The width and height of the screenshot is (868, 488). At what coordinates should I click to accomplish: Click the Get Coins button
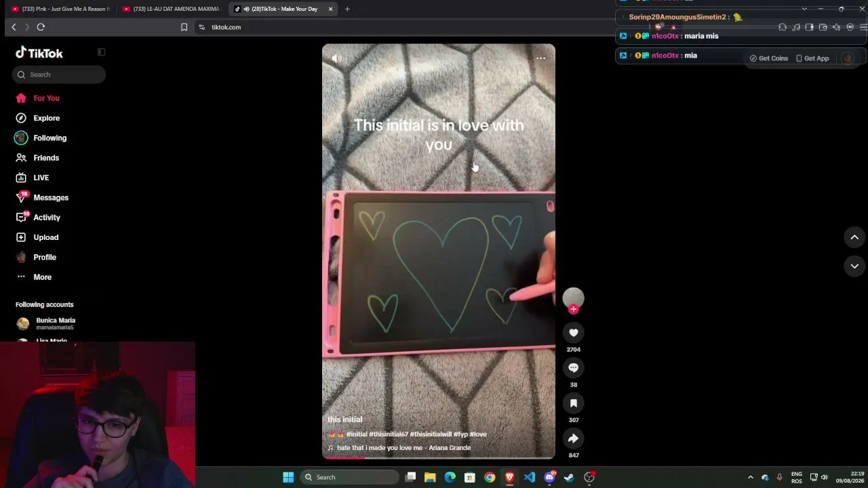point(769,58)
